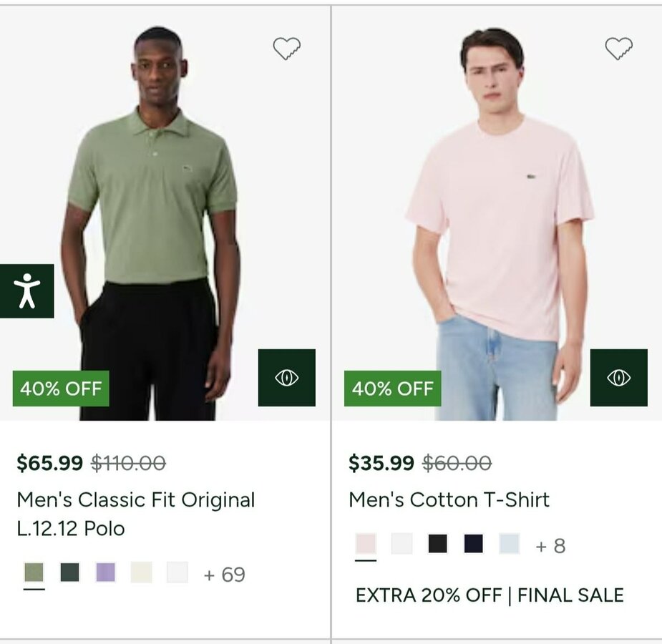Pick the white T-shirt color swatch
This screenshot has width=662, height=644.
401,544
